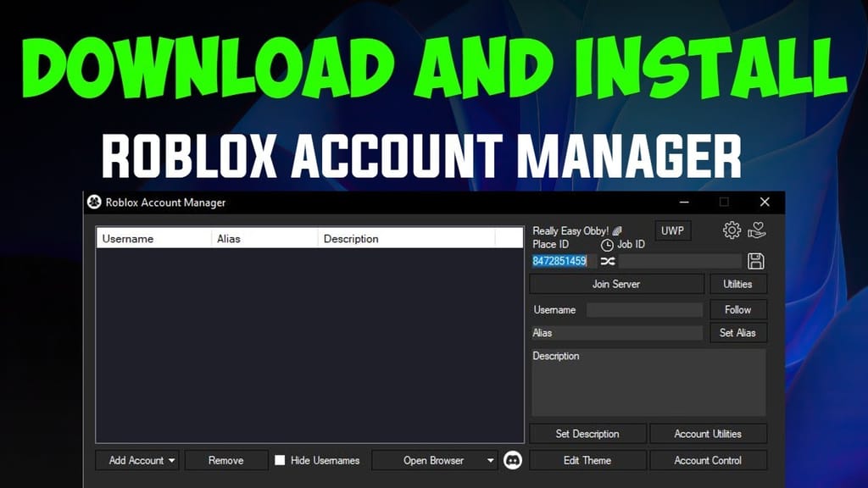Open the Open Browser dropdown arrow
This screenshot has width=868, height=488.
[492, 460]
